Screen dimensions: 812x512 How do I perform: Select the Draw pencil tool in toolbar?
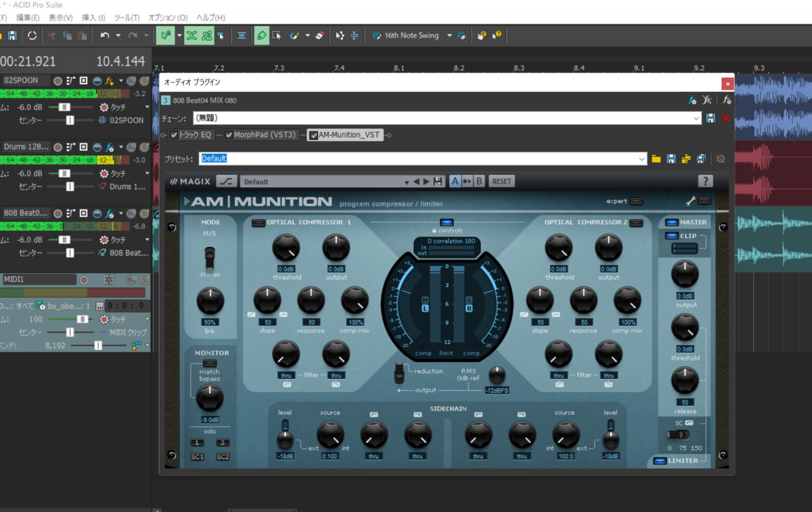click(x=261, y=35)
